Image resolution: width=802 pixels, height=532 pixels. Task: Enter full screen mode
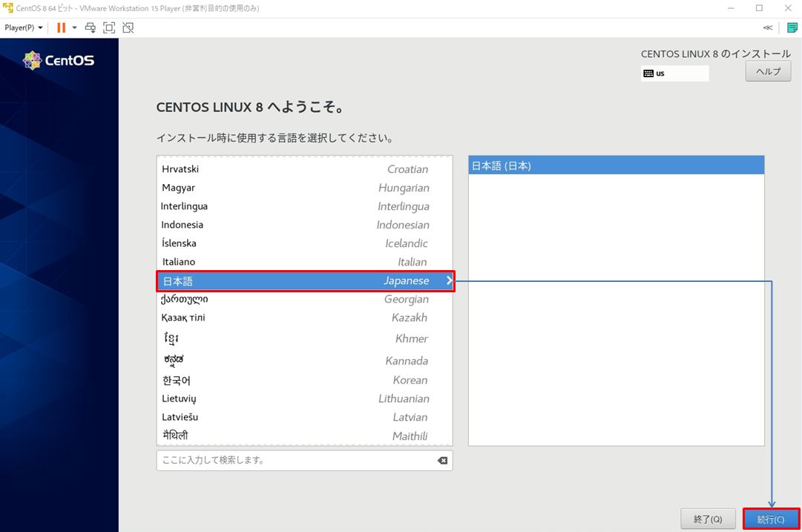(109, 27)
